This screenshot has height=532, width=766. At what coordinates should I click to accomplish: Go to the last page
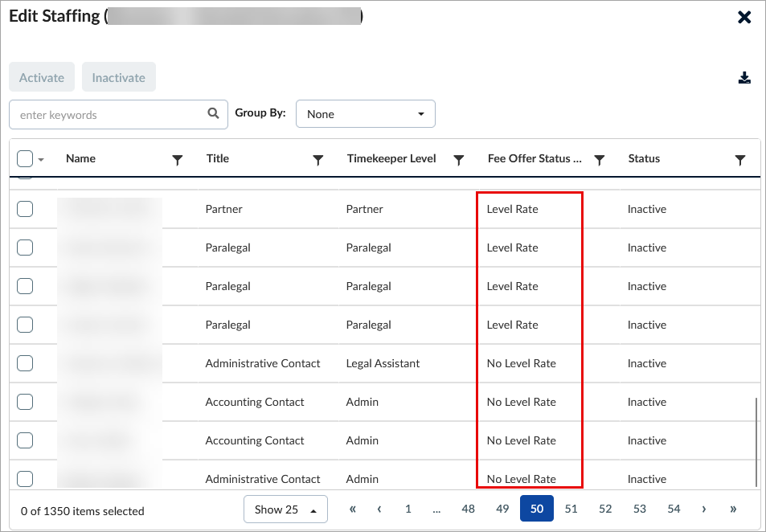(733, 509)
